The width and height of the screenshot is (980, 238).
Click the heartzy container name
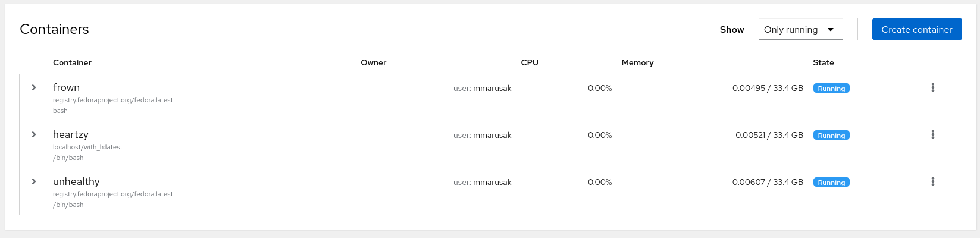pyautogui.click(x=70, y=134)
